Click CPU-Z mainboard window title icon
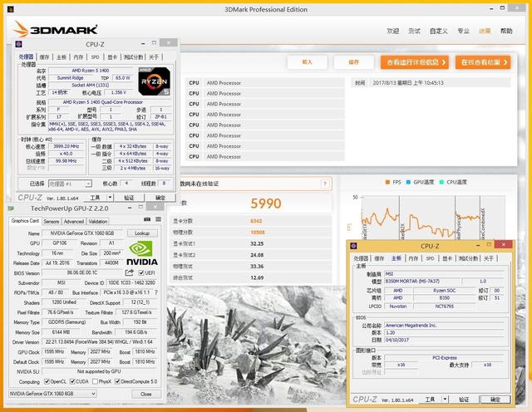This screenshot has width=532, height=412. tap(355, 246)
